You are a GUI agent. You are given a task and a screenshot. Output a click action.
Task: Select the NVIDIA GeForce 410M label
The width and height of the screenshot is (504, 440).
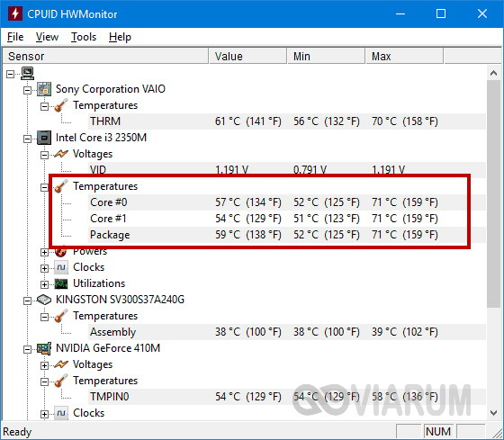108,348
